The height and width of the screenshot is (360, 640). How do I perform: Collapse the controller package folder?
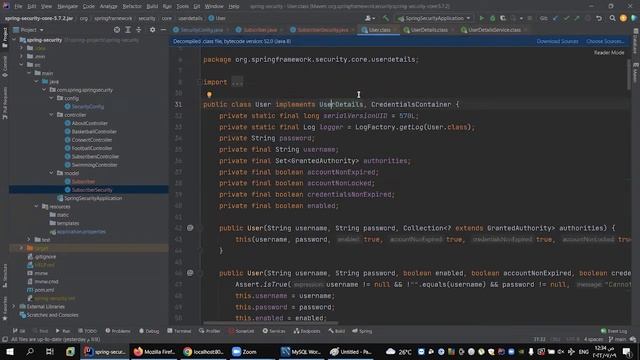point(52,115)
